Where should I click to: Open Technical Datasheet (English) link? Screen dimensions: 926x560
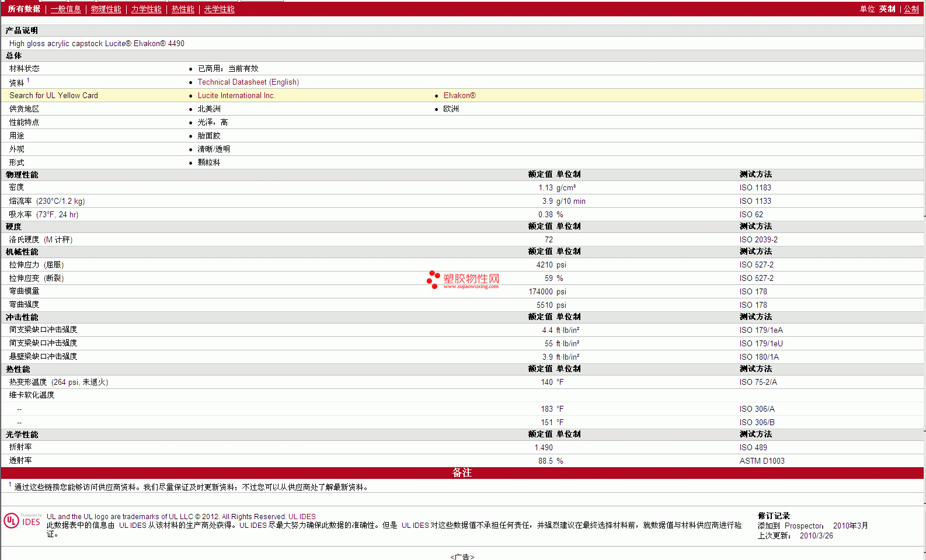[x=248, y=82]
